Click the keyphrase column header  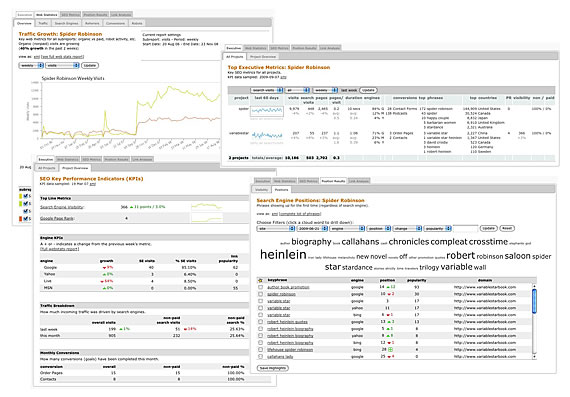click(277, 280)
